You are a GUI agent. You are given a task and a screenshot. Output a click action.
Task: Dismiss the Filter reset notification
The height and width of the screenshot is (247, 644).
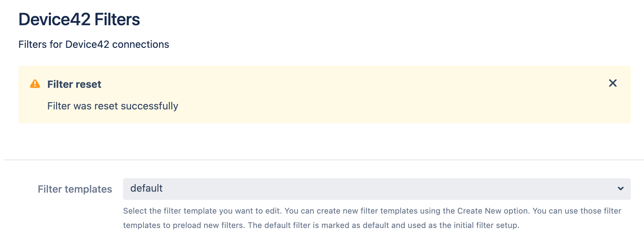coord(612,83)
